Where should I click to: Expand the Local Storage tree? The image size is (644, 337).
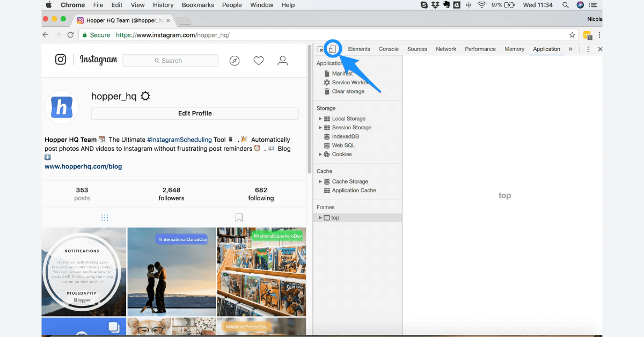coord(320,118)
